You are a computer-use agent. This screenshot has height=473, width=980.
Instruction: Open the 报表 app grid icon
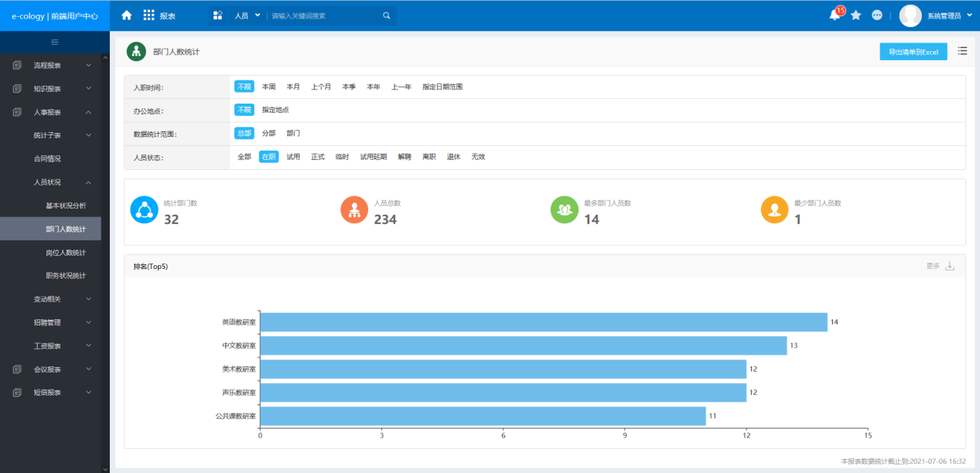pyautogui.click(x=149, y=15)
